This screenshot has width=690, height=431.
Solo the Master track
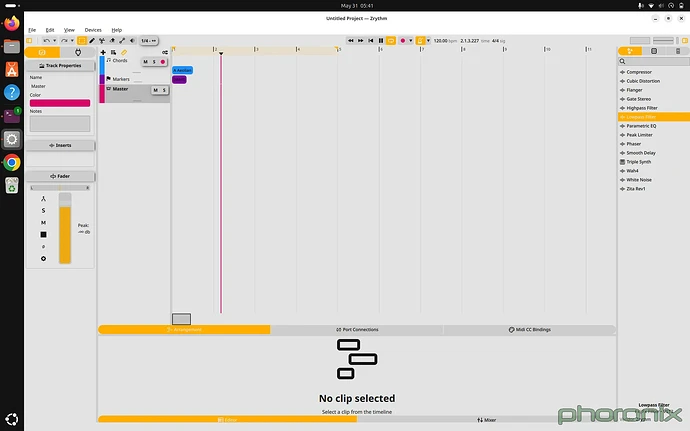point(164,90)
